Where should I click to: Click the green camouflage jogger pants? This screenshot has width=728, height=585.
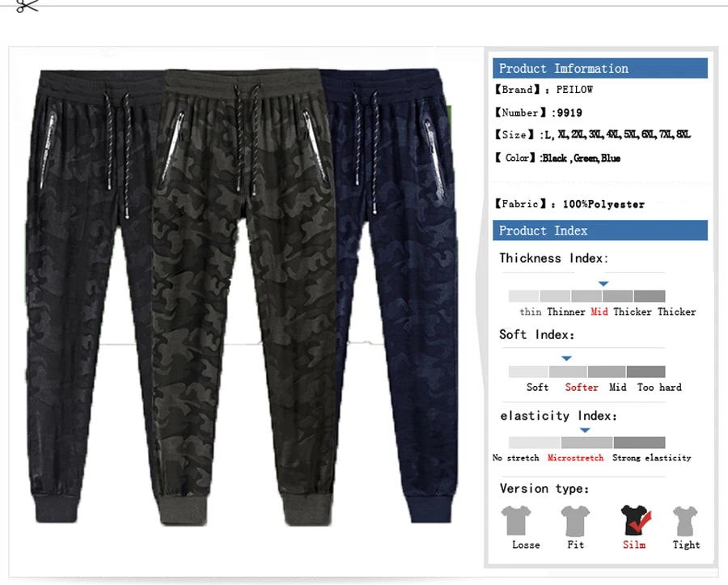[x=243, y=297]
